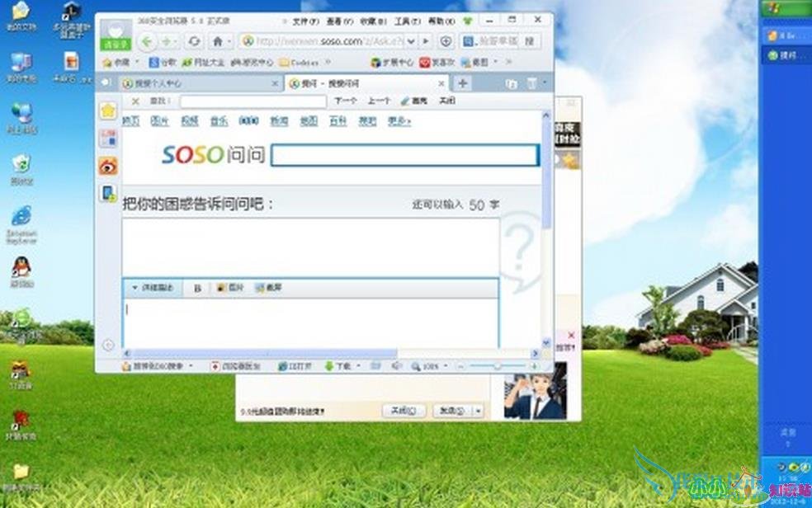The image size is (812, 508).
Task: Open the 更多 link in SOSO navigation
Action: (399, 121)
